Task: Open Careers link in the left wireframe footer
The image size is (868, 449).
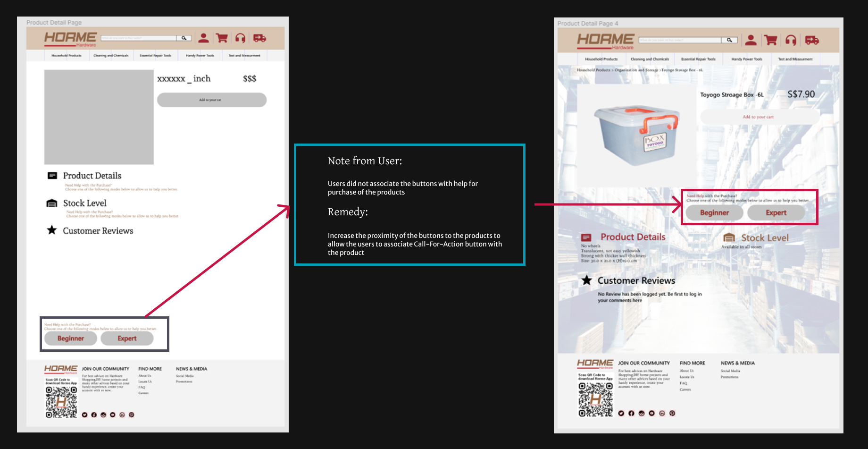Action: click(x=143, y=393)
